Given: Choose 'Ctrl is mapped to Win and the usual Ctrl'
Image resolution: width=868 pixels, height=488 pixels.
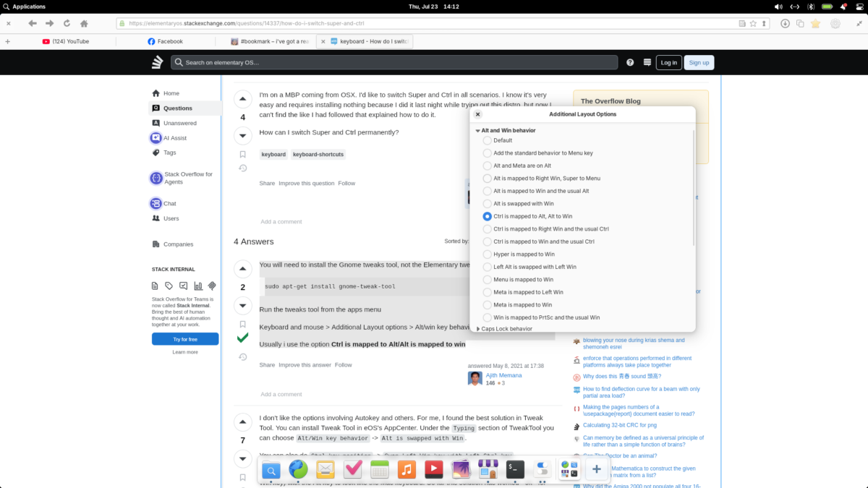Looking at the screenshot, I should click(x=488, y=241).
